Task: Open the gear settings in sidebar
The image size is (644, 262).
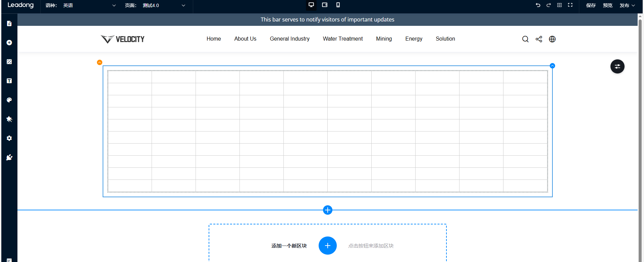Action: [x=9, y=138]
